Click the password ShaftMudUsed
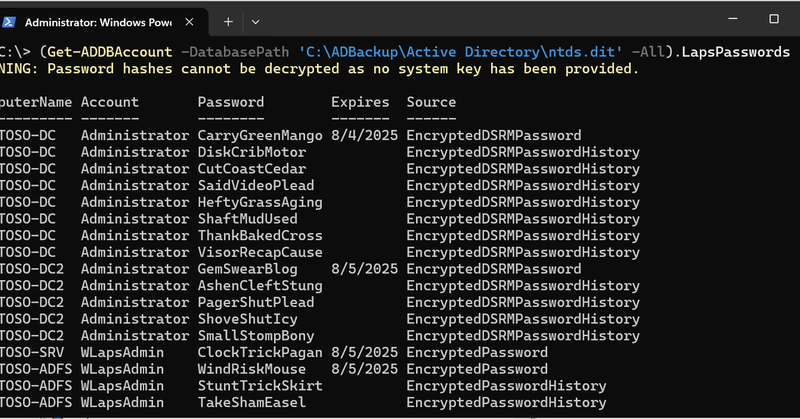 [x=247, y=219]
